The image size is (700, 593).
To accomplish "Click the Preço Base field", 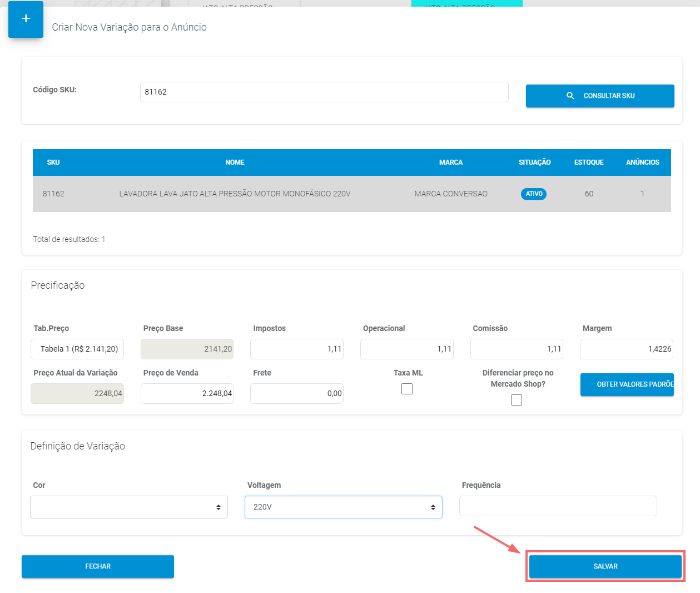I will (187, 349).
